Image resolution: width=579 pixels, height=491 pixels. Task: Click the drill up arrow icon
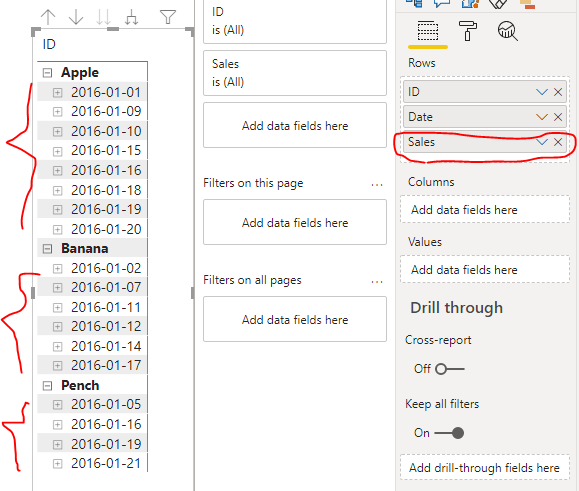(x=48, y=17)
